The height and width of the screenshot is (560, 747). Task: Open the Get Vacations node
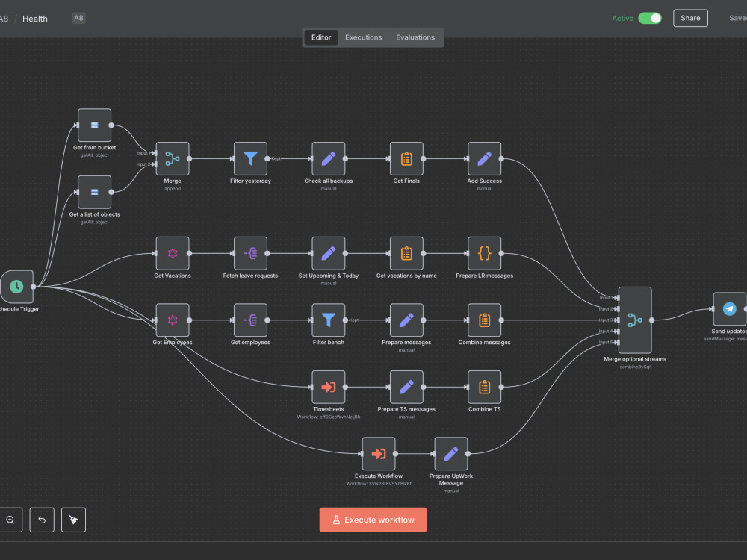pyautogui.click(x=173, y=253)
